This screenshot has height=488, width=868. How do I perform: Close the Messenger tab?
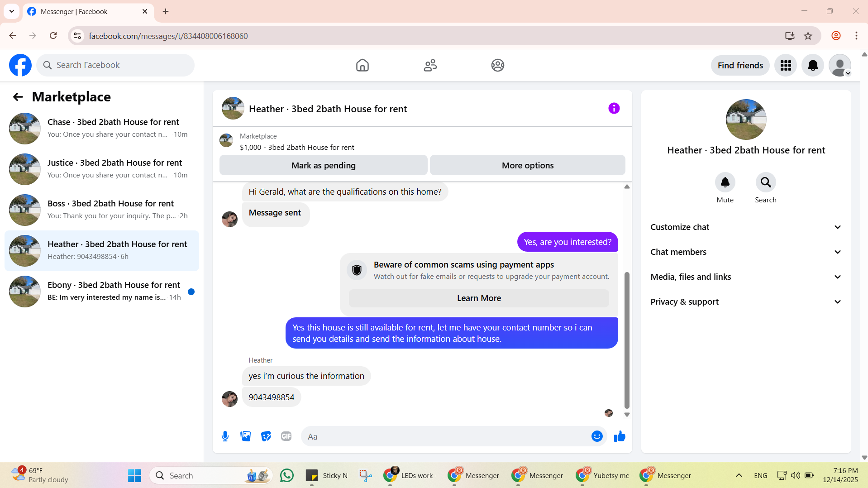[145, 11]
